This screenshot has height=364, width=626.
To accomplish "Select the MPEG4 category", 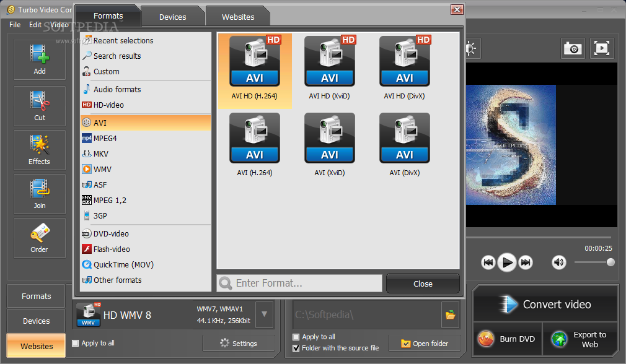I will [x=145, y=138].
